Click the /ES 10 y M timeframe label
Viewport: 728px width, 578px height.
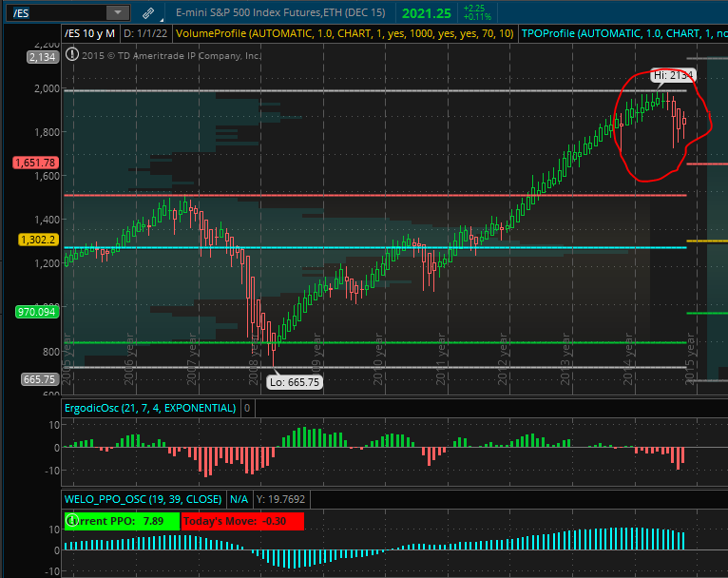89,33
